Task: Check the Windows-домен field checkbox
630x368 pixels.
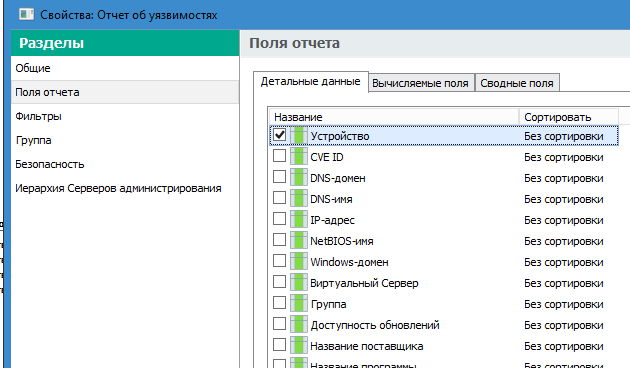Action: [279, 260]
